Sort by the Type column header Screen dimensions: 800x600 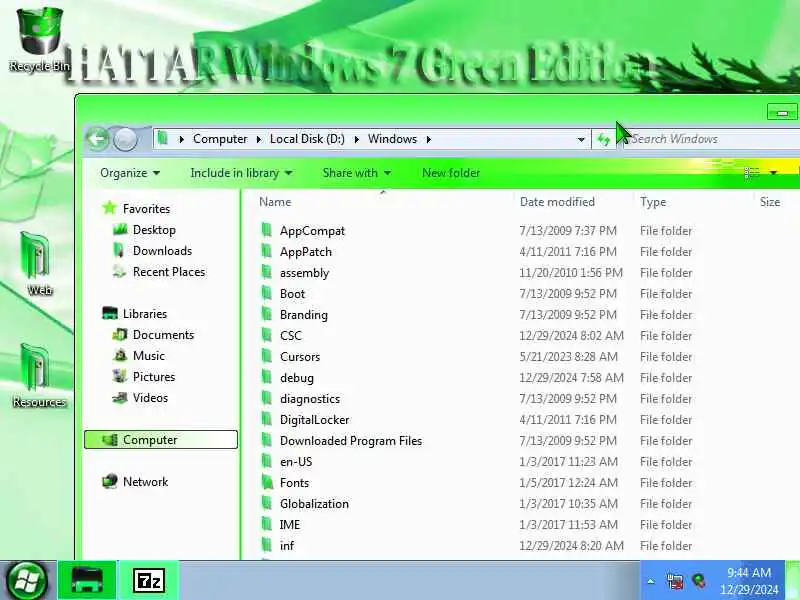click(653, 202)
